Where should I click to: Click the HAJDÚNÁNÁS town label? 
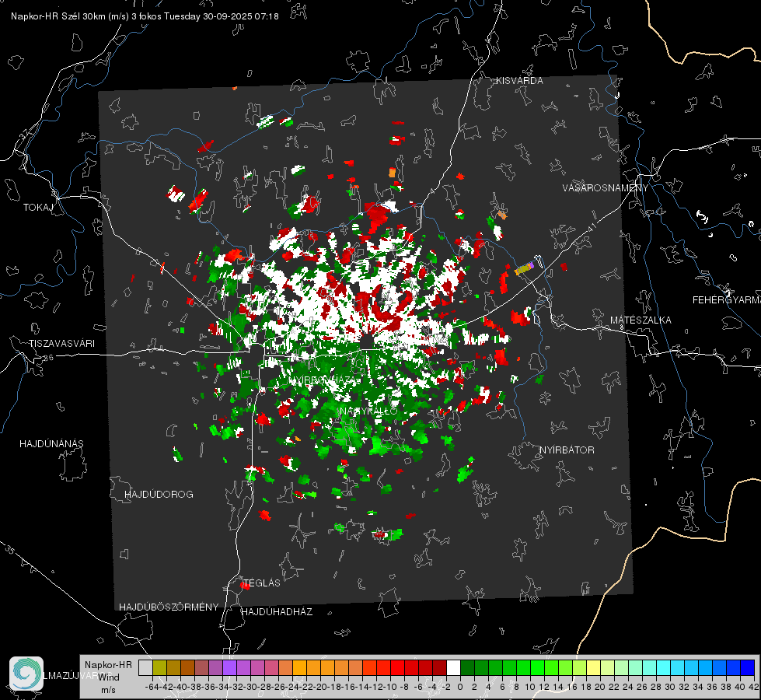click(x=51, y=444)
